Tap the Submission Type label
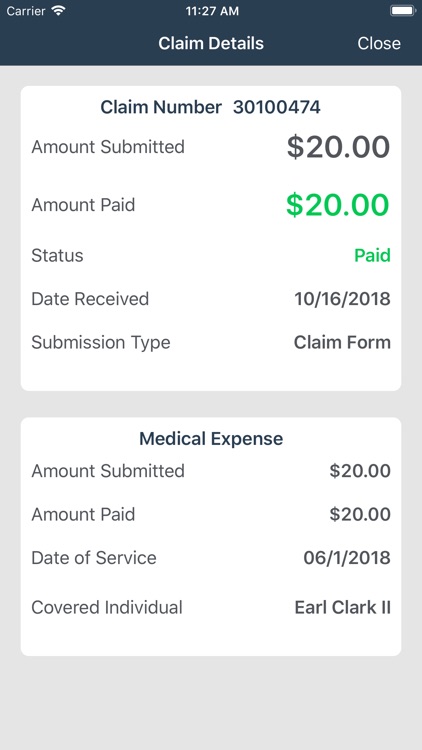Viewport: 422px width, 750px height. tap(101, 343)
